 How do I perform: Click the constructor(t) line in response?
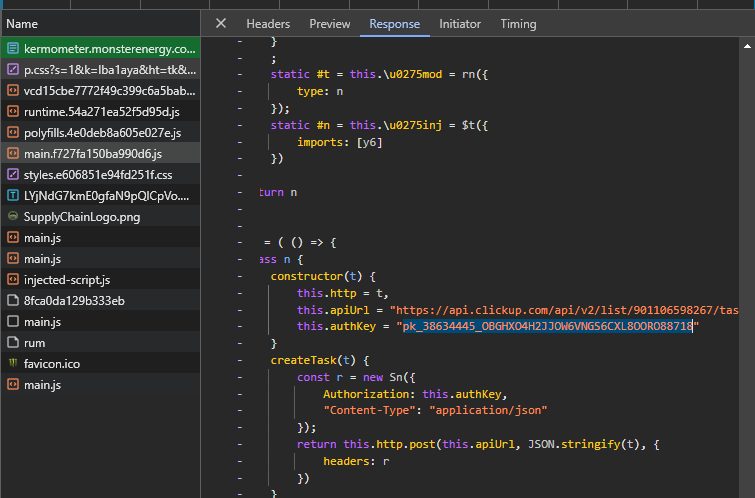[323, 276]
